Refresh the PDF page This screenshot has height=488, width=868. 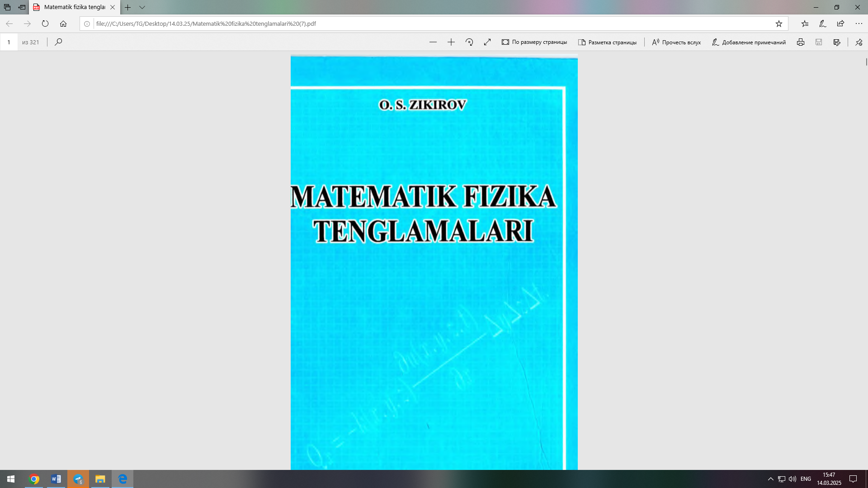(x=45, y=23)
